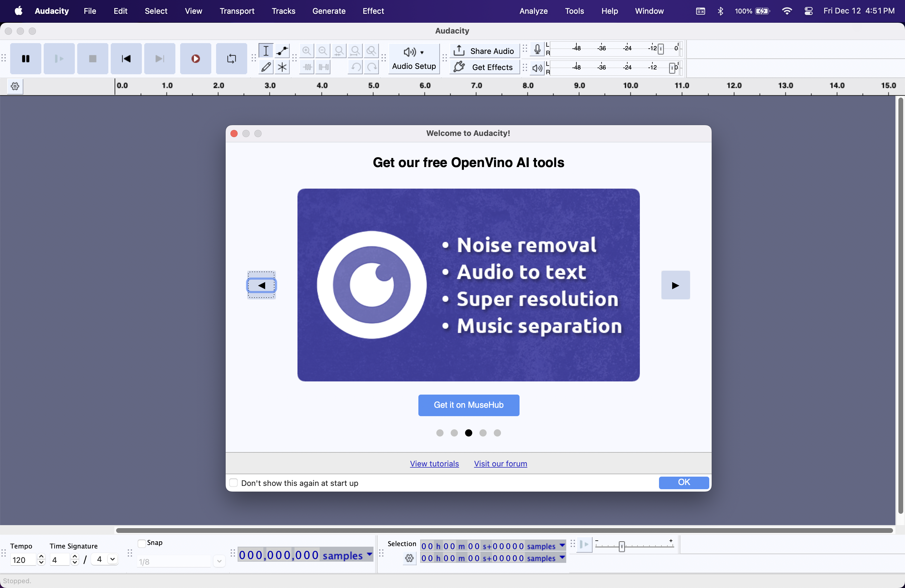
Task: Open the time position samples format dropdown
Action: [x=369, y=554]
